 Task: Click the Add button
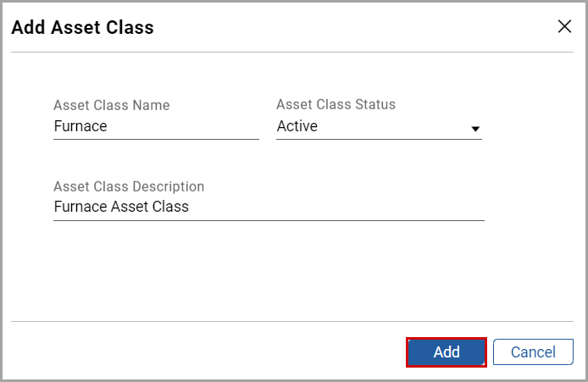coord(447,352)
